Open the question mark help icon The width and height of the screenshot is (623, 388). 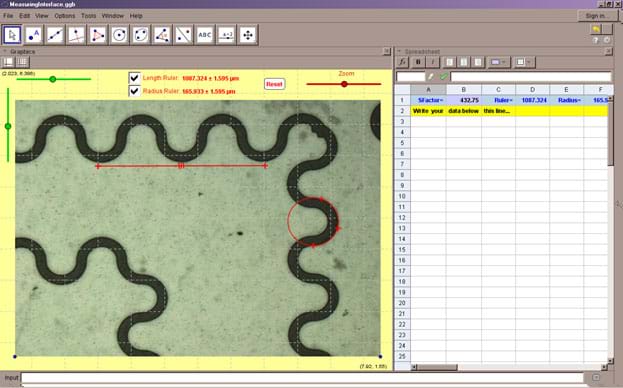(x=596, y=40)
